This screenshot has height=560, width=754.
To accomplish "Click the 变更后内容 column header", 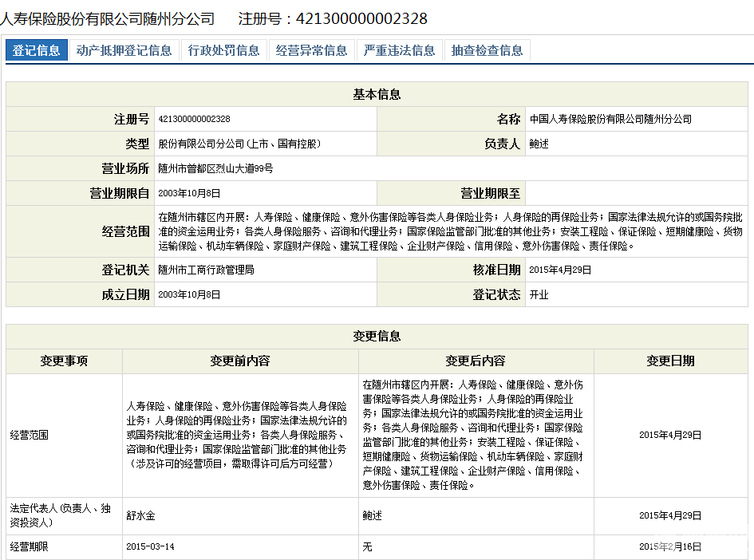I will 476,361.
